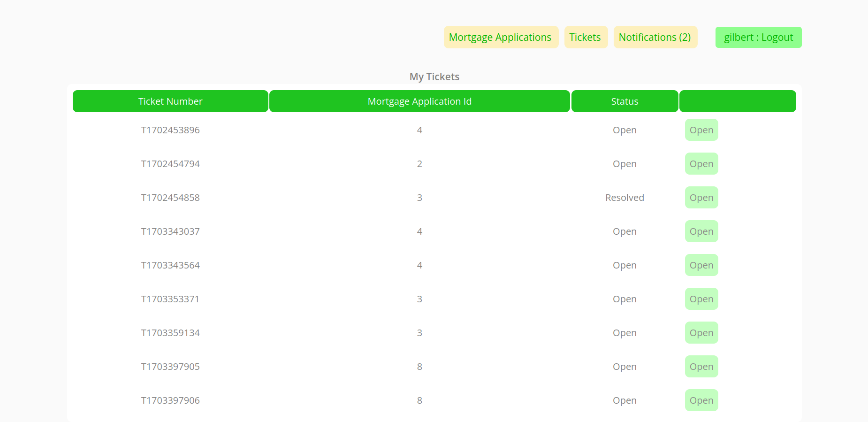Click the Resolved status of T1702454858

[x=624, y=198]
